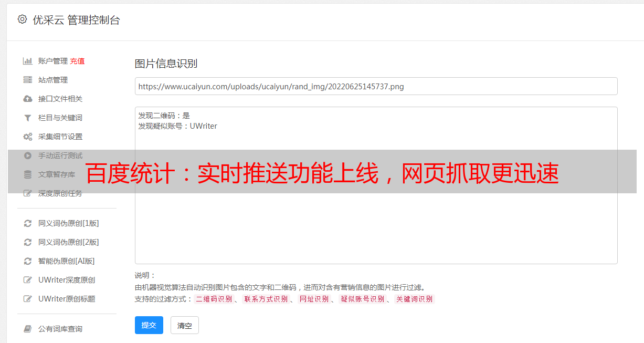Go to 手动运行测试 in sidebar
The width and height of the screenshot is (644, 343).
pyautogui.click(x=60, y=155)
